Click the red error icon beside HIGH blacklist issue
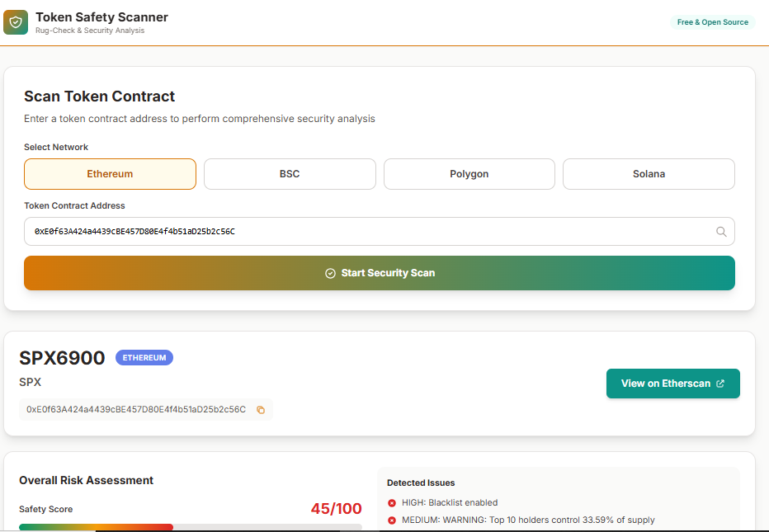769x532 pixels. 392,502
